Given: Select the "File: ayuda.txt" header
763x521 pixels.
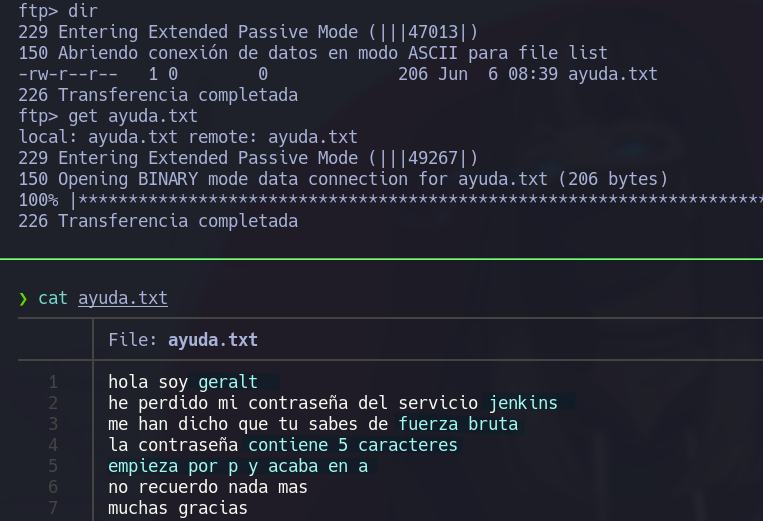Looking at the screenshot, I should tap(183, 340).
